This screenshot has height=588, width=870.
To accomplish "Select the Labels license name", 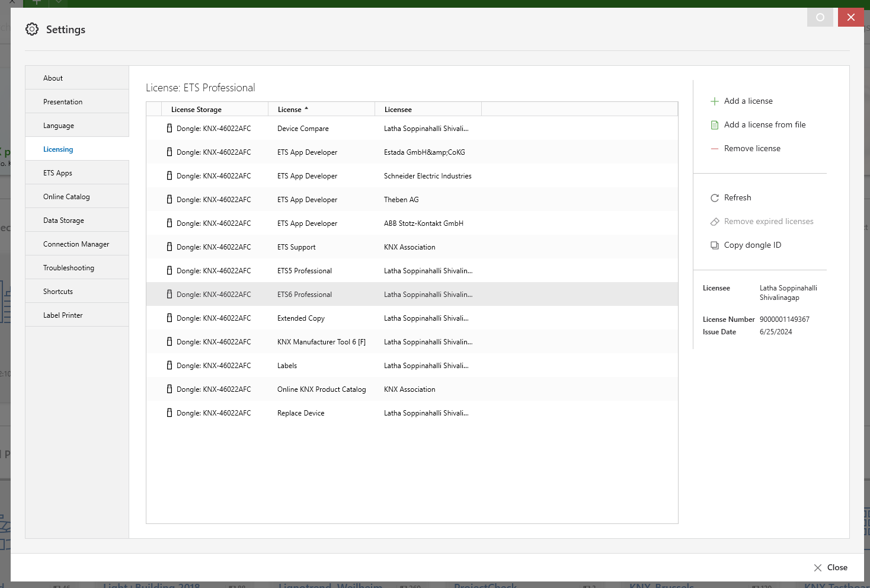I will tap(287, 366).
